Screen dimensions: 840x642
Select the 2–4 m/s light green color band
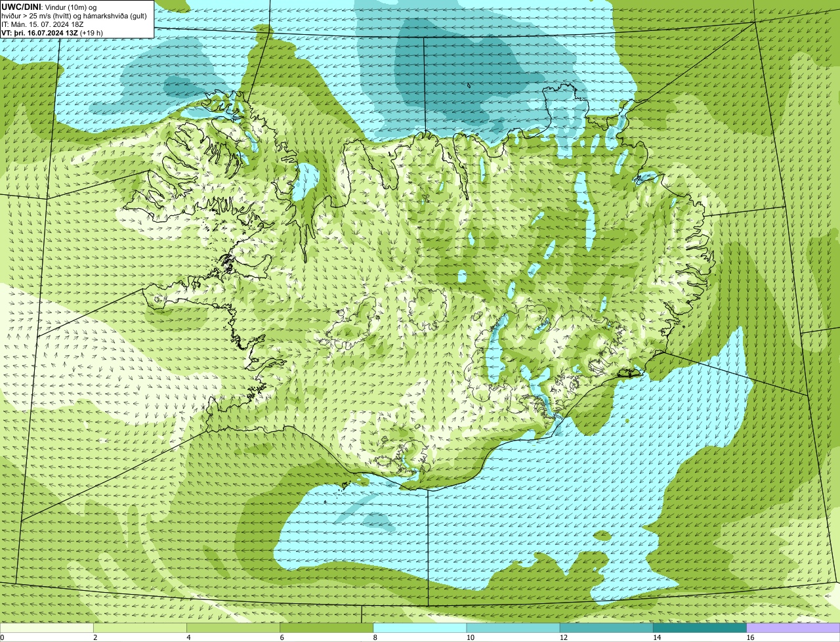pos(140,628)
